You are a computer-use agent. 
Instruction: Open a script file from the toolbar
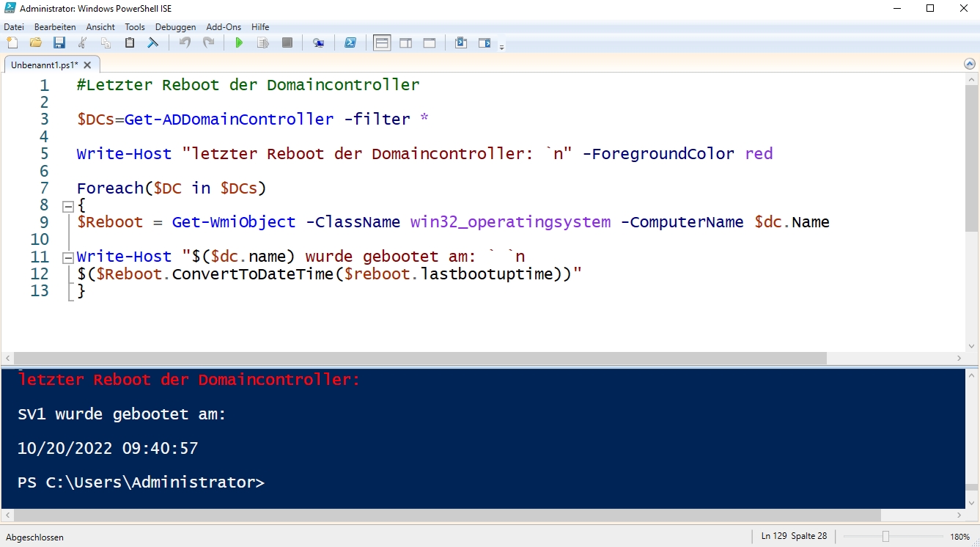[x=35, y=43]
